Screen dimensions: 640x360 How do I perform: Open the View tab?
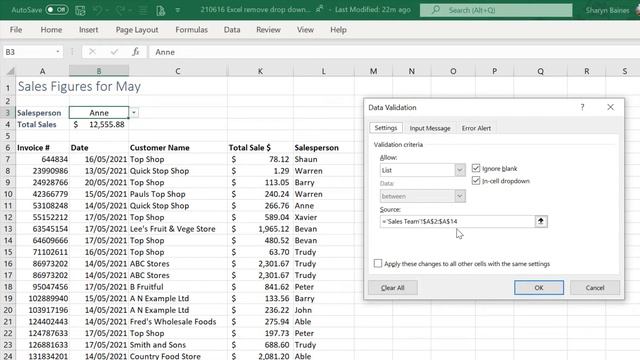[305, 30]
